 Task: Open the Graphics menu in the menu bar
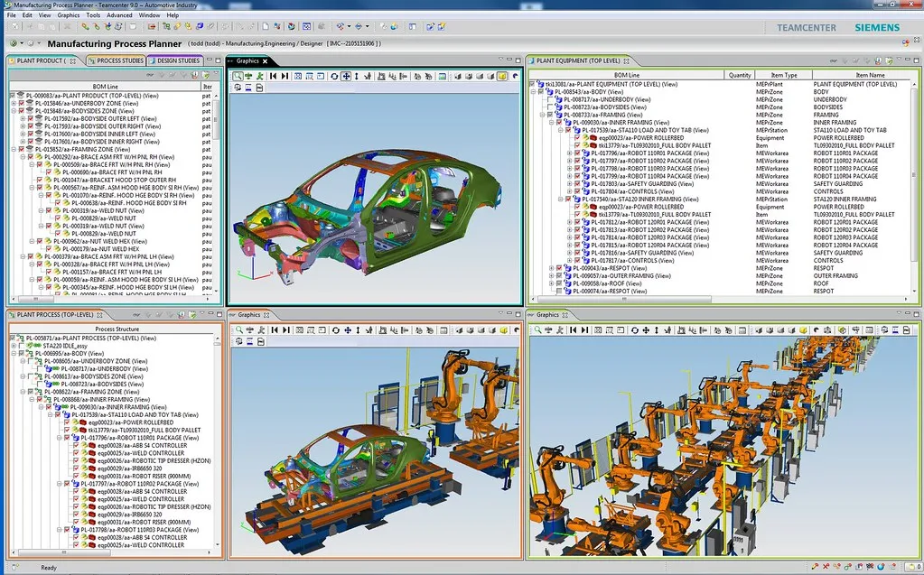pos(69,14)
